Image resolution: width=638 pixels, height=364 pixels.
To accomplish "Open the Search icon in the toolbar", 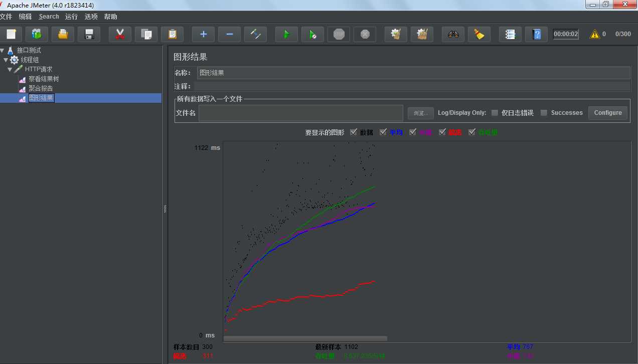I will pyautogui.click(x=453, y=34).
